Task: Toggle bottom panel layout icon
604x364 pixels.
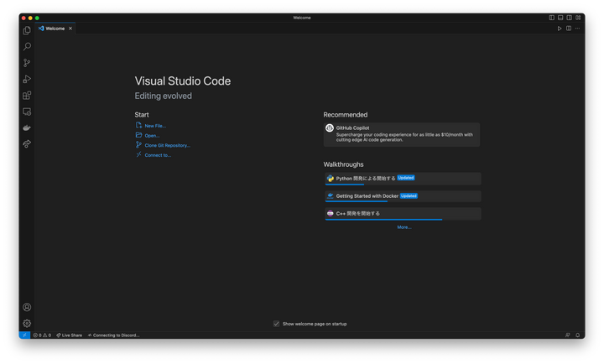Action: 560,18
